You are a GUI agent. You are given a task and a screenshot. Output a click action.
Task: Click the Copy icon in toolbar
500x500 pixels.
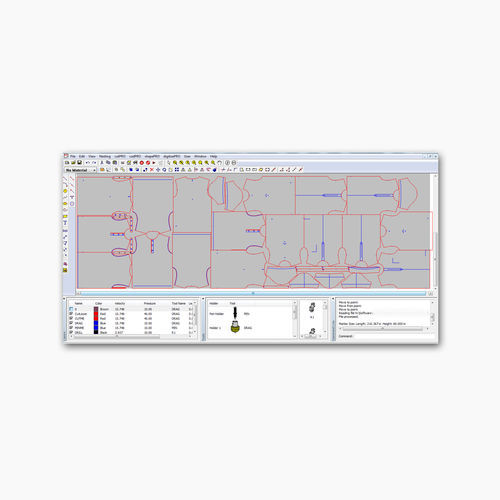tap(108, 162)
